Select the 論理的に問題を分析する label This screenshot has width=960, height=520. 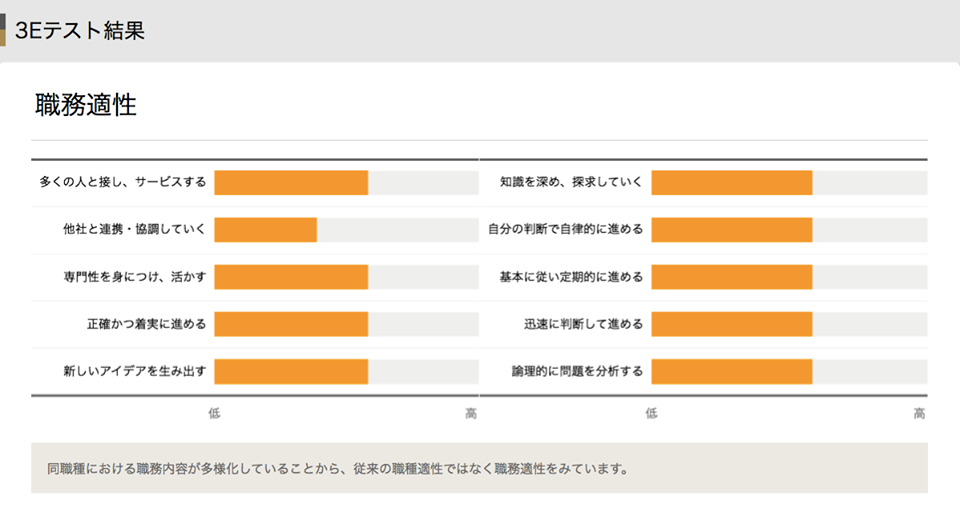tap(577, 371)
